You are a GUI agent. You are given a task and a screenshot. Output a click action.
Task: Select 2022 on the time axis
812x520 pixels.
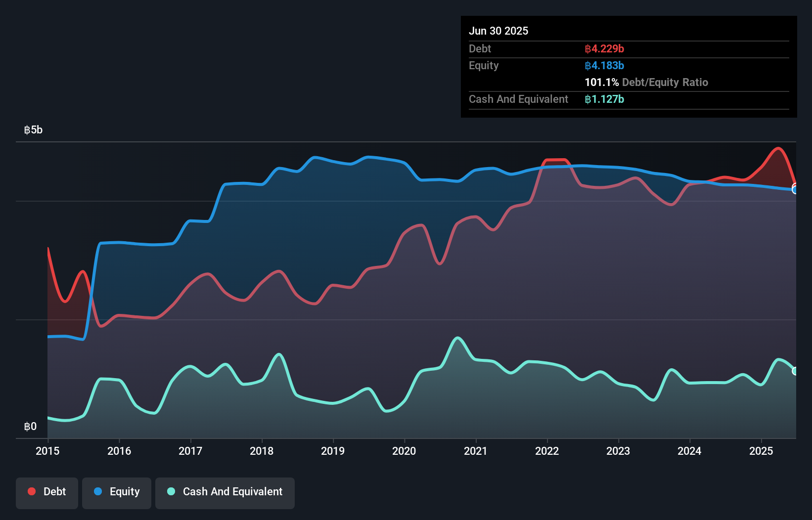tap(547, 451)
